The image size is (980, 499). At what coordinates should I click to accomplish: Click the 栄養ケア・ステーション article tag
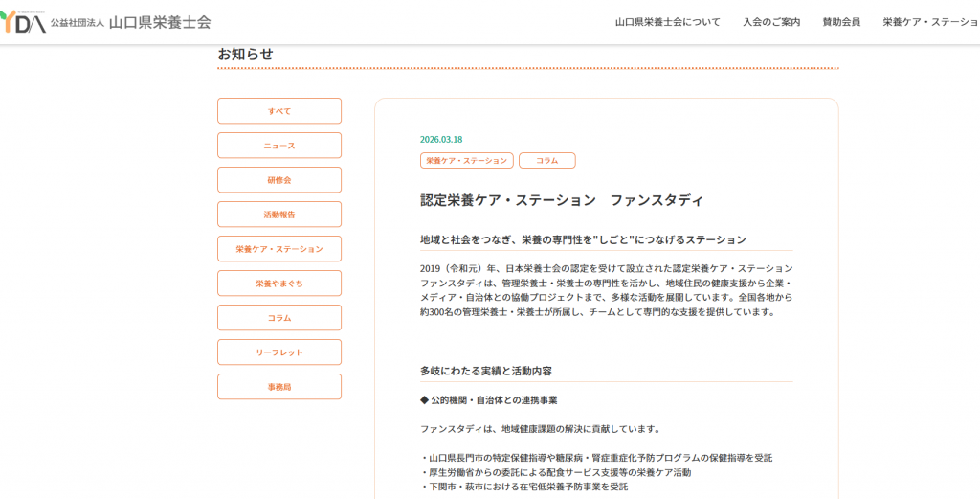click(467, 161)
